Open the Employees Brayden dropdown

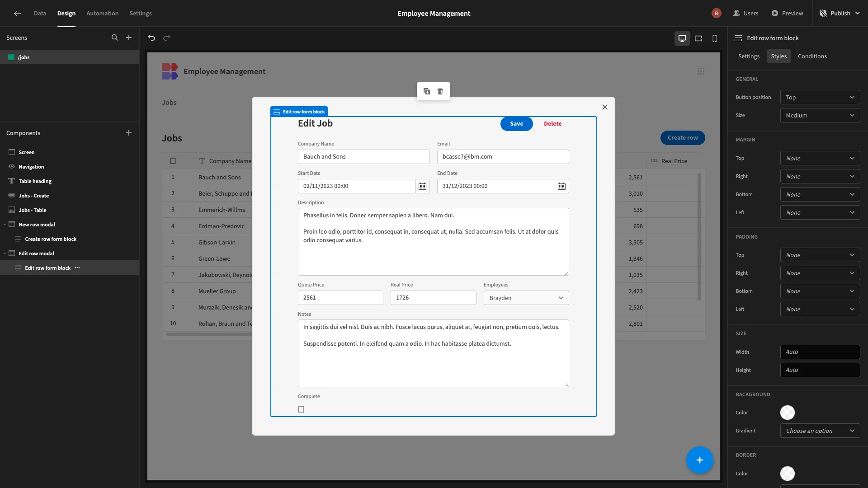point(526,298)
